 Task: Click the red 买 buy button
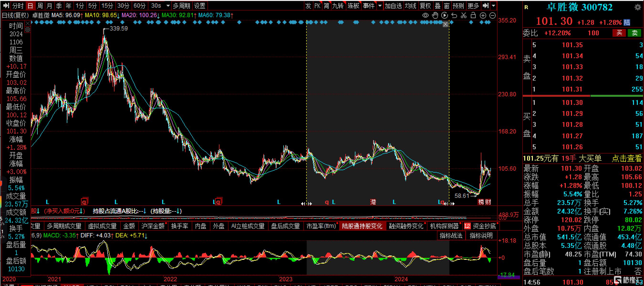[x=619, y=33]
